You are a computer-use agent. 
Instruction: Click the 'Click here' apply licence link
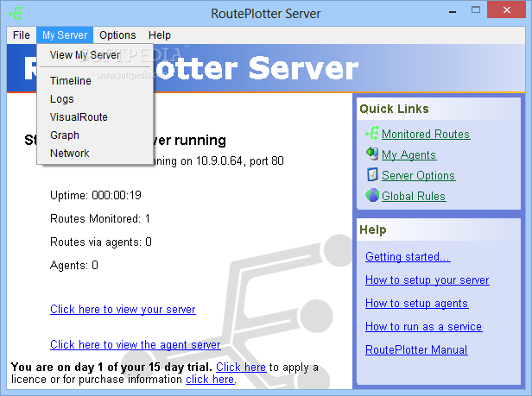point(241,367)
